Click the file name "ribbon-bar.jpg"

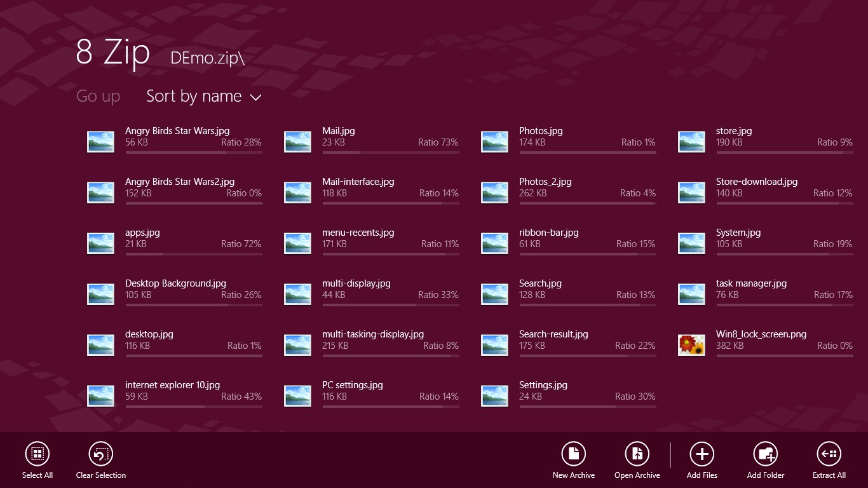549,233
